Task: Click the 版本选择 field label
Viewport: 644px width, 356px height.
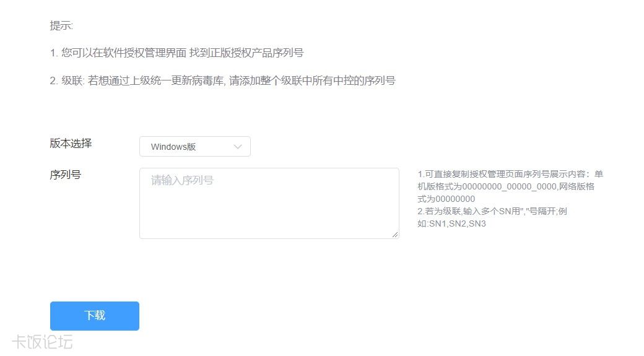Action: 71,143
